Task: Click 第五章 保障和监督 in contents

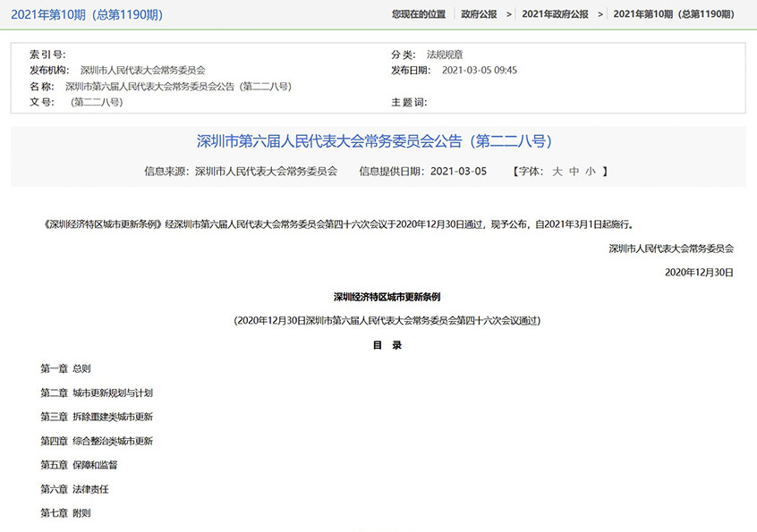Action: 79,465
